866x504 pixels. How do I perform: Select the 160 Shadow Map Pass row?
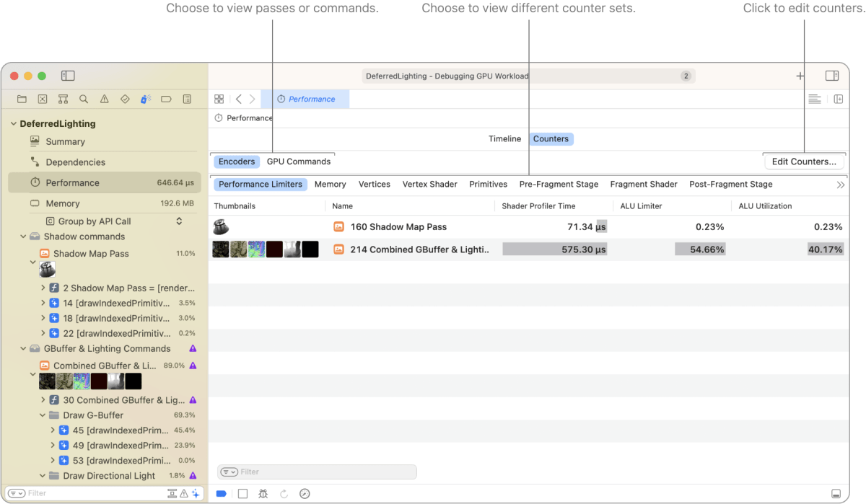pyautogui.click(x=530, y=227)
